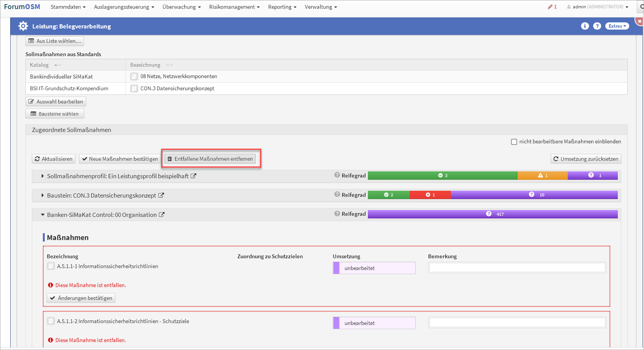The width and height of the screenshot is (644, 350).
Task: Click the red pencil notification icon
Action: [x=550, y=7]
